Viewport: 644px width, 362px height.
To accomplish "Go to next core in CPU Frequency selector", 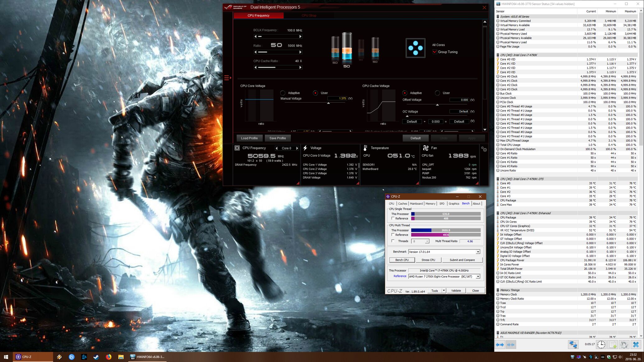I will (297, 148).
